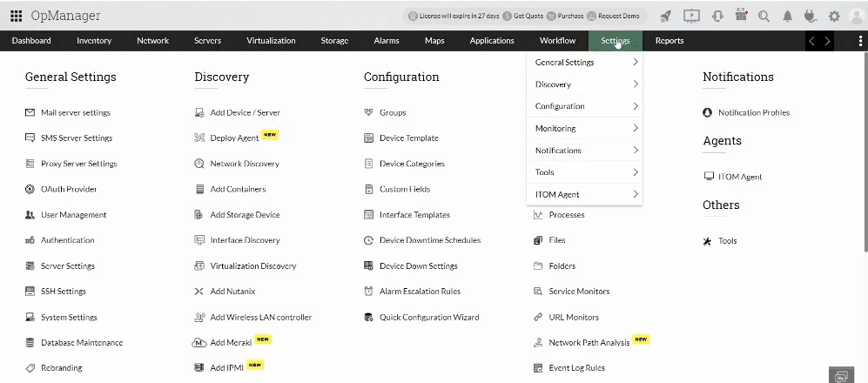This screenshot has width=868, height=383.
Task: Click the rocket quick-start icon
Action: pos(666,16)
